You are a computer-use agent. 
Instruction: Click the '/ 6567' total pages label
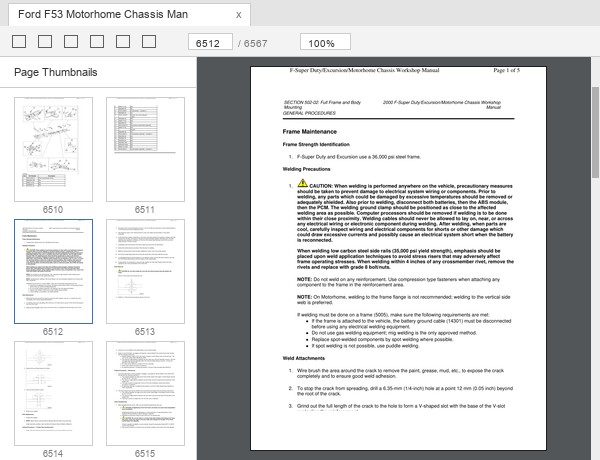pyautogui.click(x=253, y=44)
